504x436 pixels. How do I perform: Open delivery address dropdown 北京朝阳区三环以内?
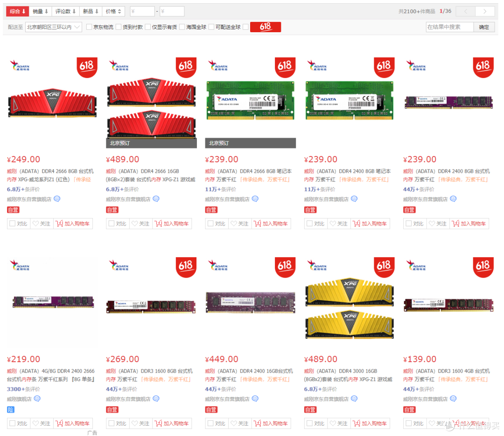[53, 27]
